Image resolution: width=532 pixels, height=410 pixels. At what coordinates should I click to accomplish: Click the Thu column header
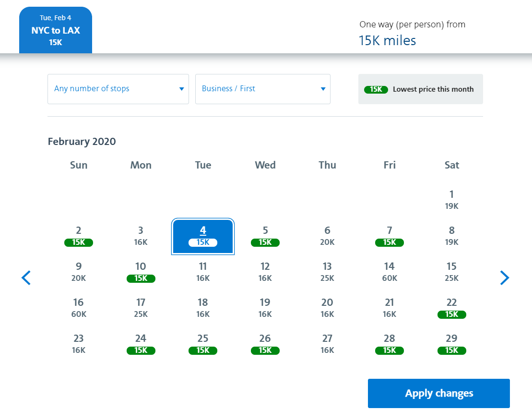click(328, 165)
